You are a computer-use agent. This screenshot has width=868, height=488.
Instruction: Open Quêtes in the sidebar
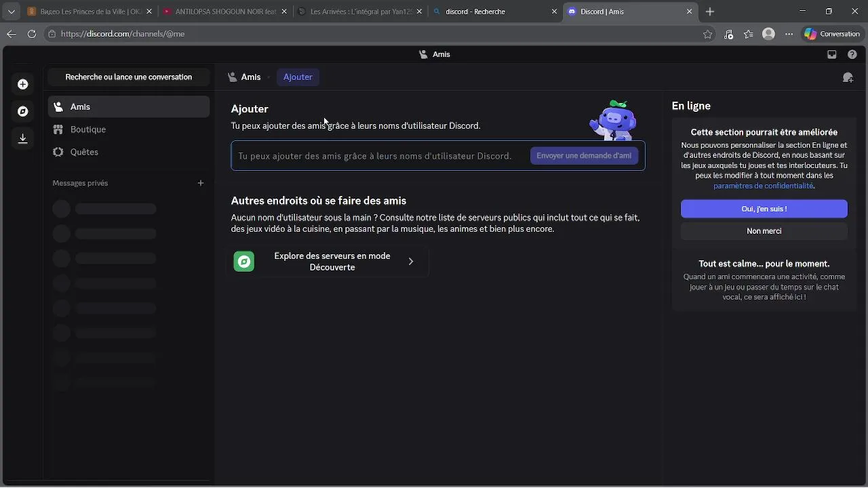coord(129,152)
